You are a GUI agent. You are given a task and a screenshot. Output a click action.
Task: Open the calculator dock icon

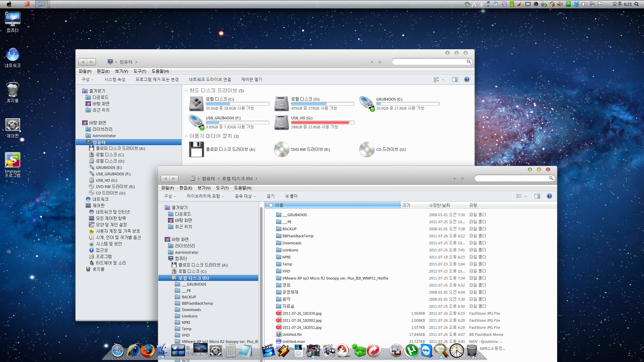230,351
